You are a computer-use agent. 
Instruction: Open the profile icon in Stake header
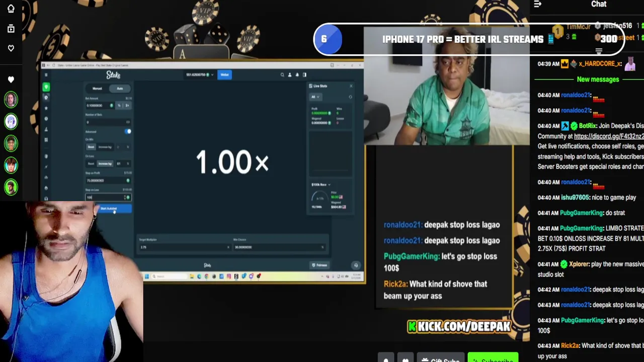290,75
